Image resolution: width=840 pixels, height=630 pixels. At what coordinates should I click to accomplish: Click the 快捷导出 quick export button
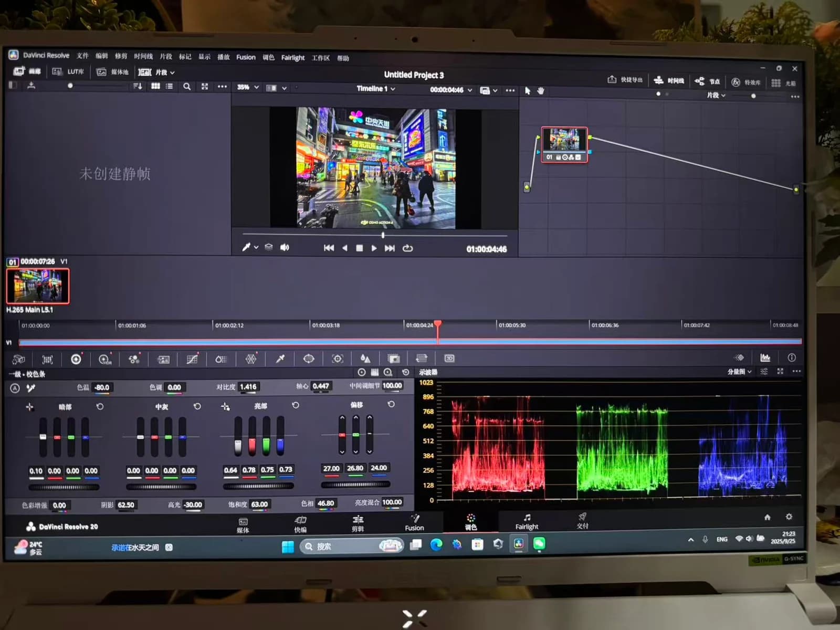(x=625, y=80)
